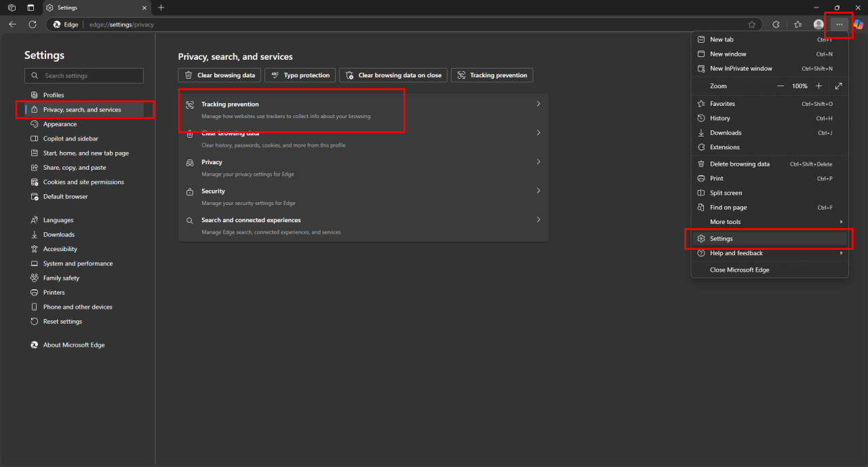
Task: Open Settings from the menu
Action: [x=770, y=239]
